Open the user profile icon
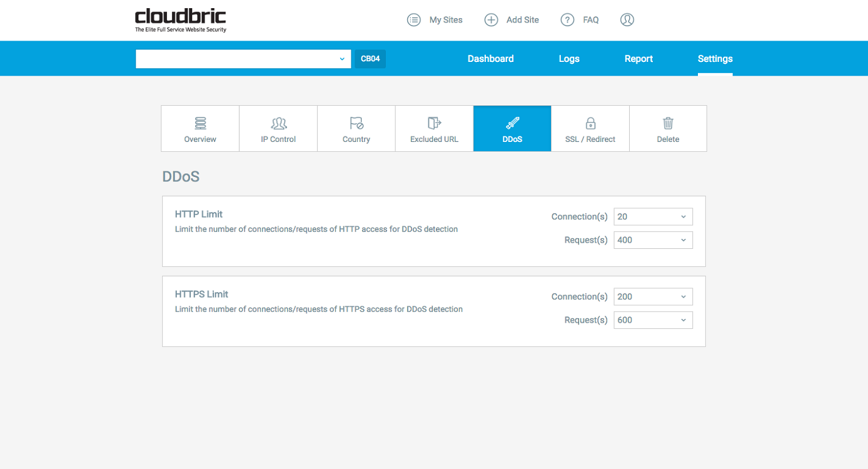 [x=627, y=20]
